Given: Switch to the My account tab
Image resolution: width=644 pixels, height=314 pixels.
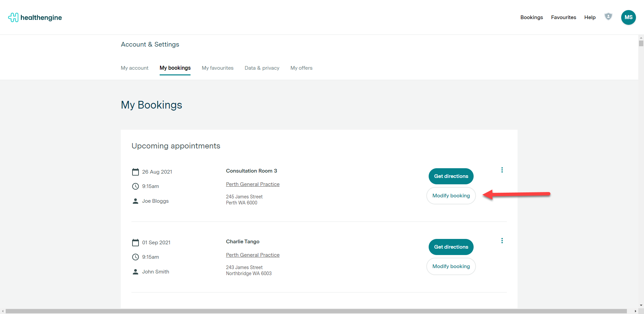Looking at the screenshot, I should pyautogui.click(x=135, y=68).
